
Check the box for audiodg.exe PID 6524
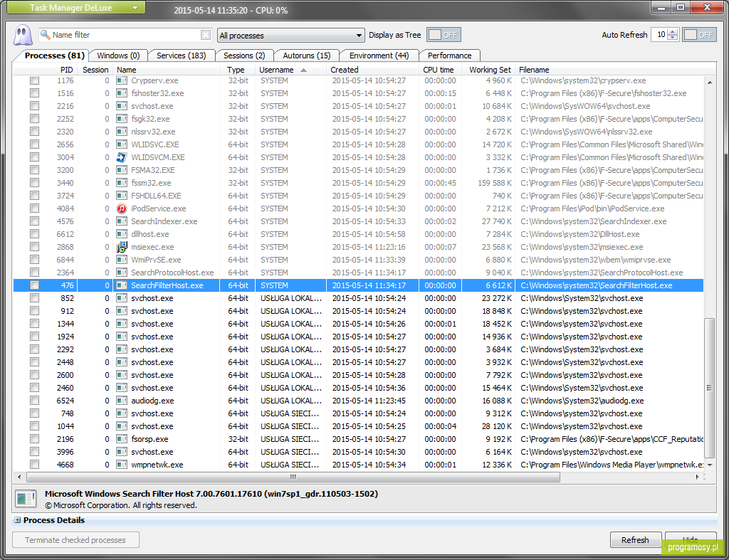[34, 400]
